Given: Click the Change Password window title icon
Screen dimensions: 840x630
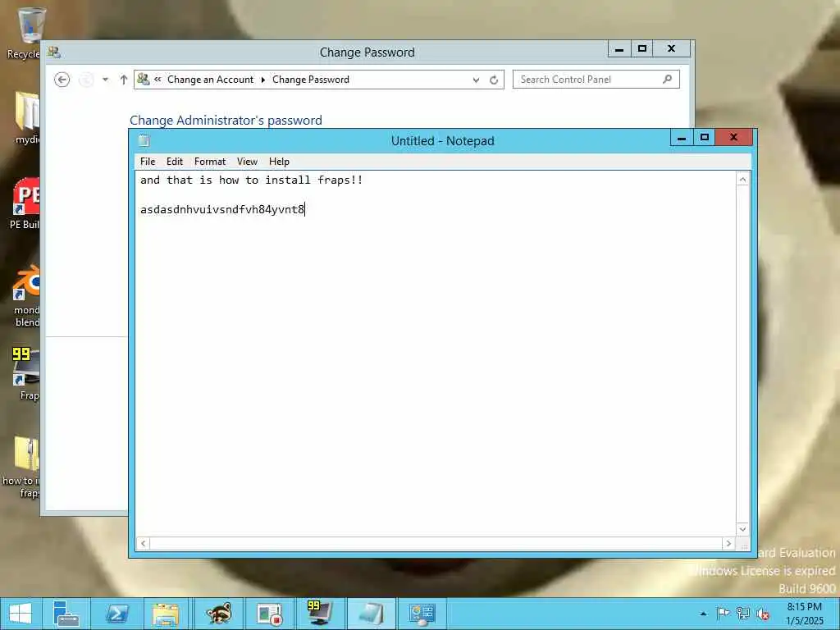Looking at the screenshot, I should pyautogui.click(x=53, y=52).
